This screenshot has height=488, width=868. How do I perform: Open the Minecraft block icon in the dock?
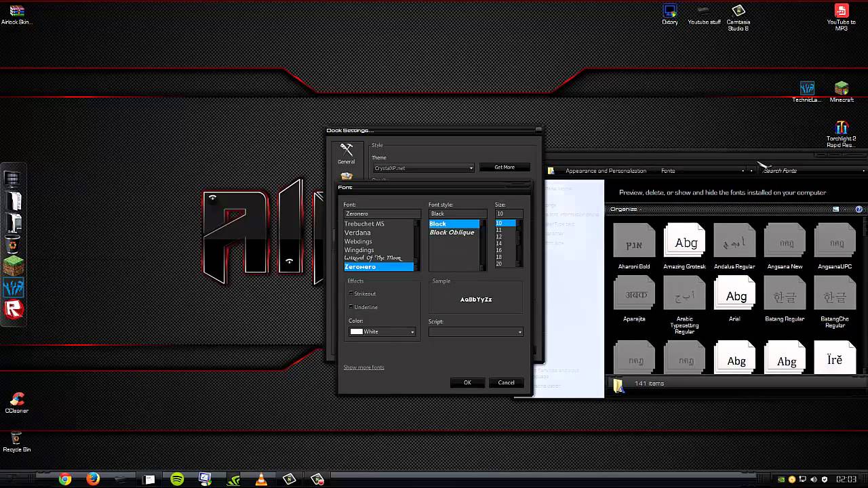(14, 266)
